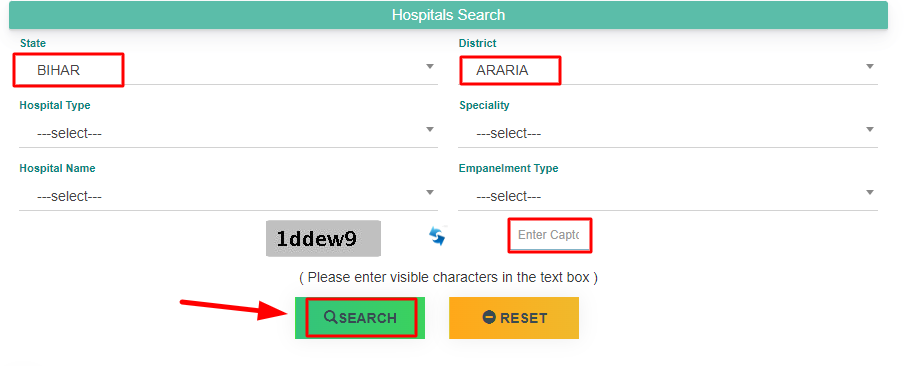Open the State dropdown arrow
Viewport: 905px width, 366px height.
tap(429, 67)
